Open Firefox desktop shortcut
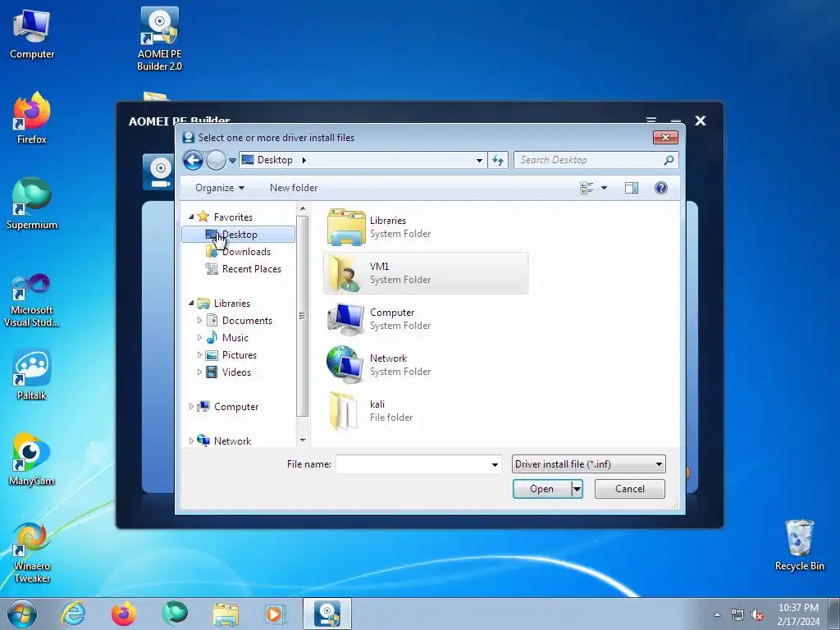This screenshot has height=630, width=840. point(32,118)
